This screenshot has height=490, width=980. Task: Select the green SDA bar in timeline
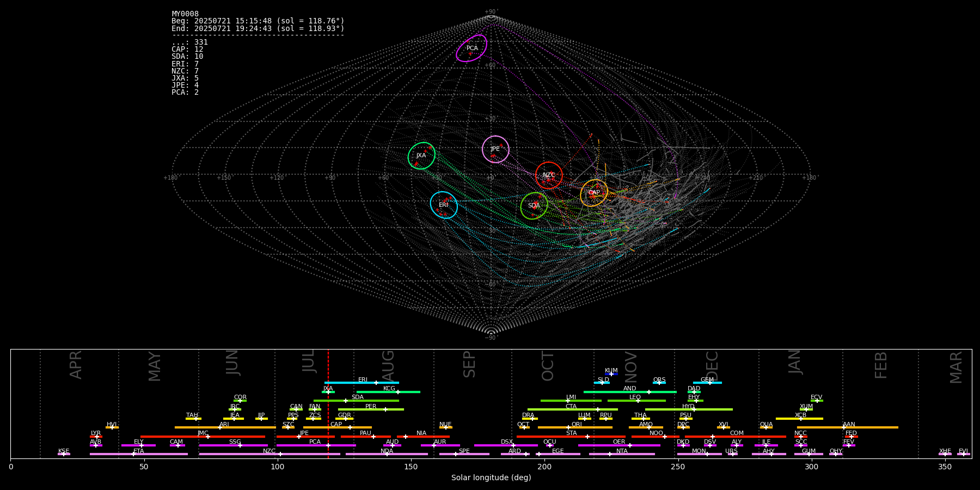(356, 401)
